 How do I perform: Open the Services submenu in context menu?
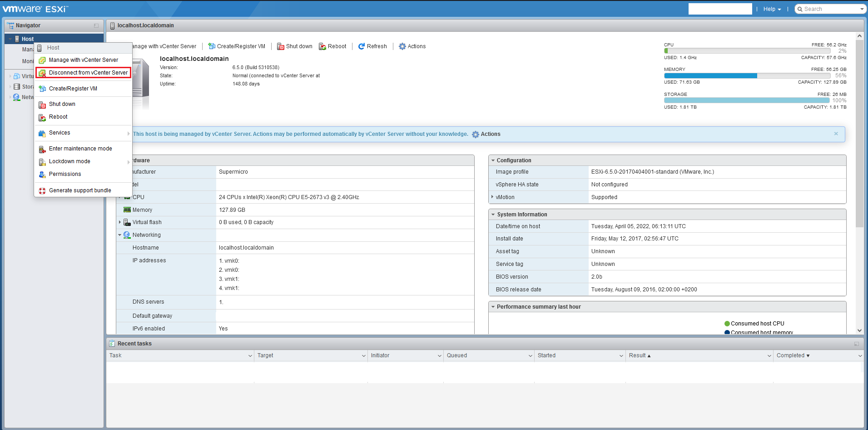pos(83,133)
